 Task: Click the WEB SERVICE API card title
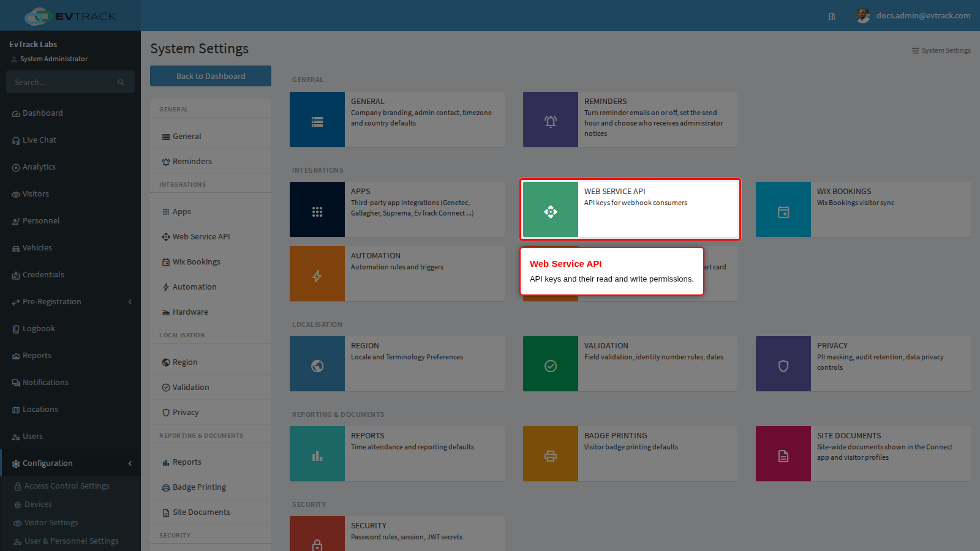coord(614,192)
